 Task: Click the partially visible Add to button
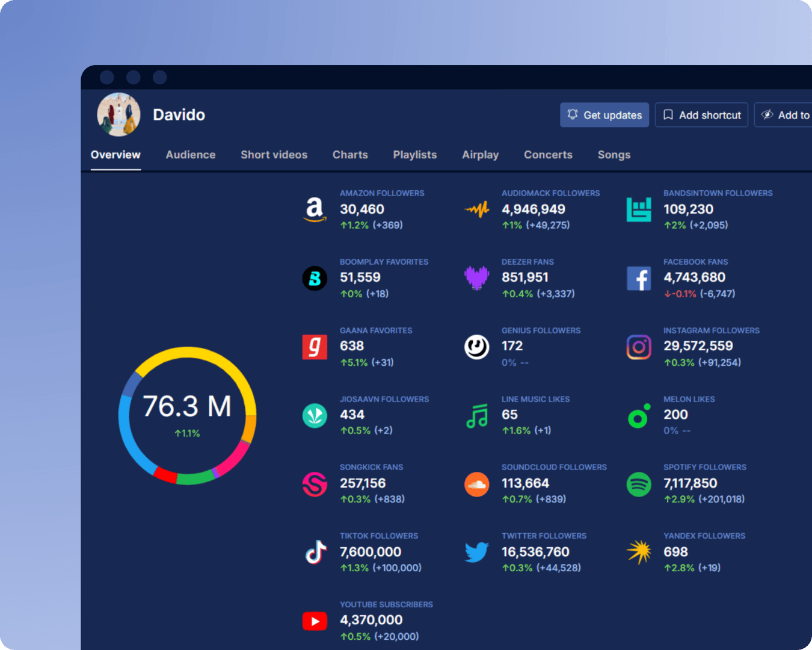pyautogui.click(x=783, y=115)
